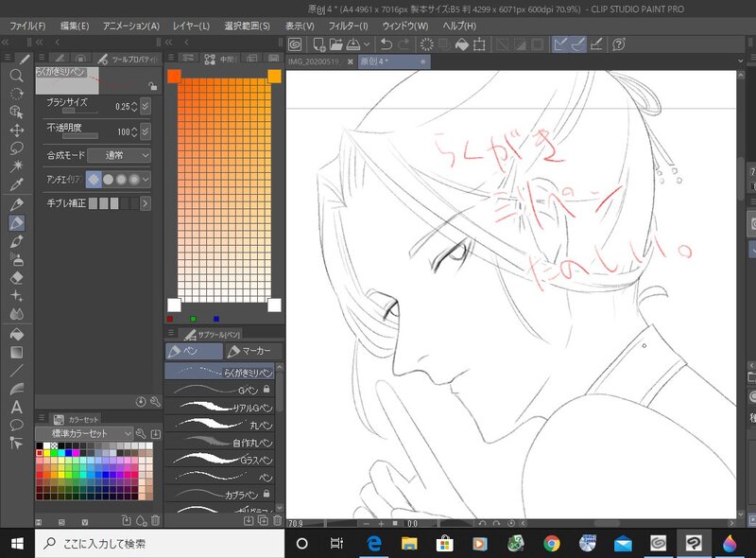Click the CLIP STUDIO launcher icon
This screenshot has height=558, width=756.
point(295,44)
